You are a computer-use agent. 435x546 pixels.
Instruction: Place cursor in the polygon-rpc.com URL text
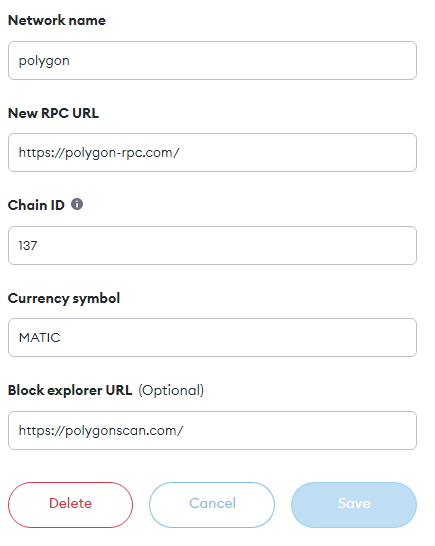[x=99, y=153]
